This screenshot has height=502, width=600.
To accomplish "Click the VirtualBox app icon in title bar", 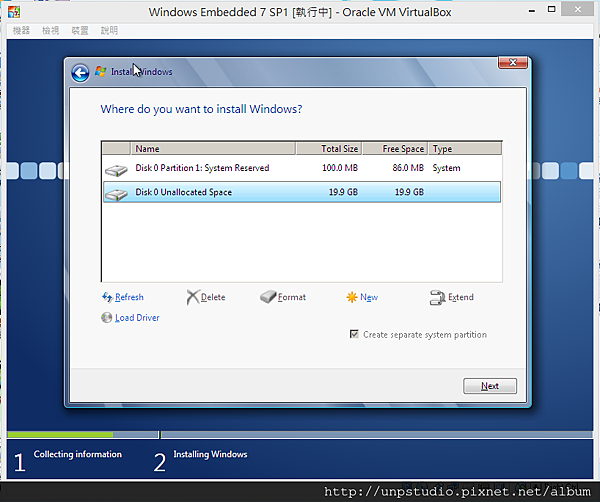I will pyautogui.click(x=14, y=12).
